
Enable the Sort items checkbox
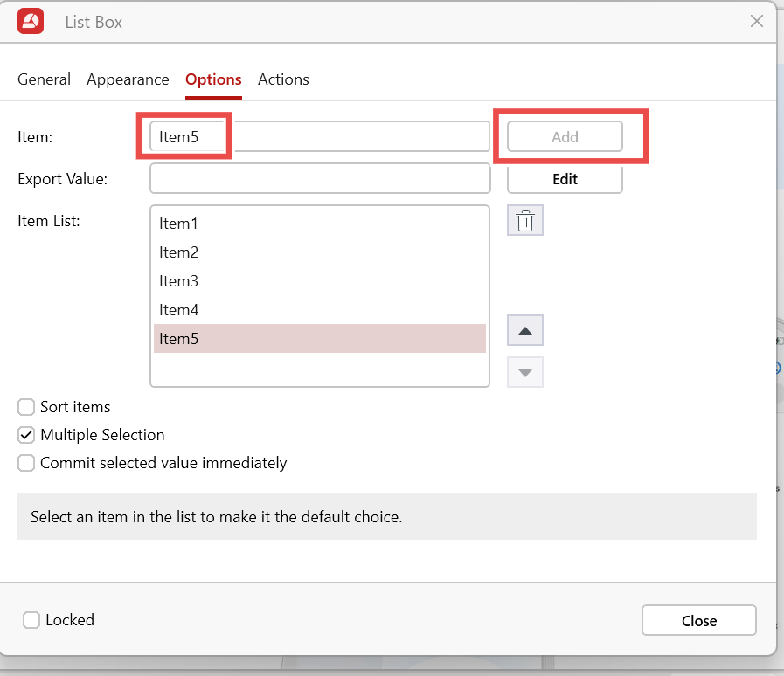click(x=27, y=407)
